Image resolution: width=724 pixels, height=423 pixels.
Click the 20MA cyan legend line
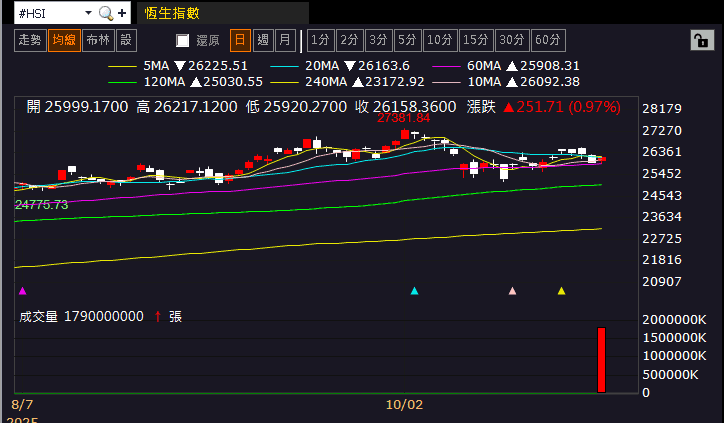pos(284,66)
